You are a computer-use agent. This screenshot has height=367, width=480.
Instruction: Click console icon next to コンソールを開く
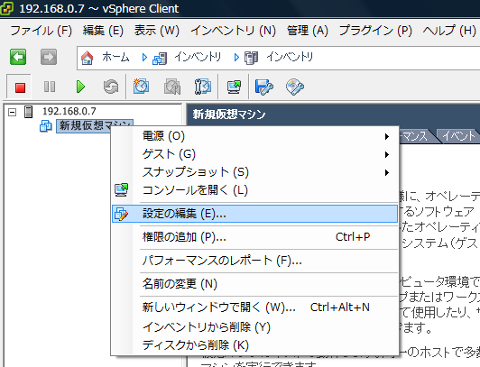121,190
